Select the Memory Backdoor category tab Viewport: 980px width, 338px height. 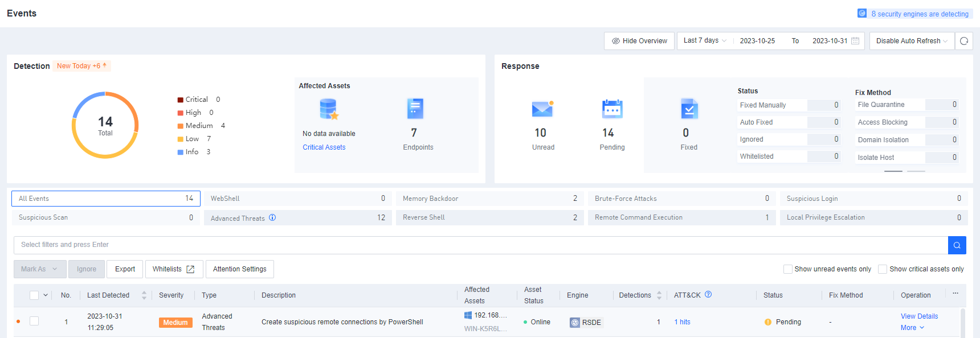tap(489, 199)
